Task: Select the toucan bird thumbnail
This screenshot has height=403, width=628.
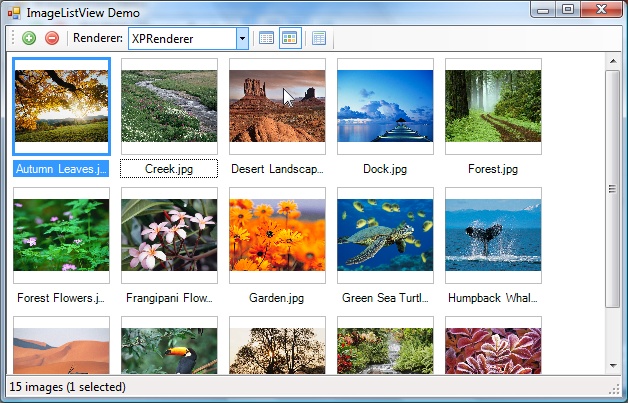Action: click(x=169, y=345)
